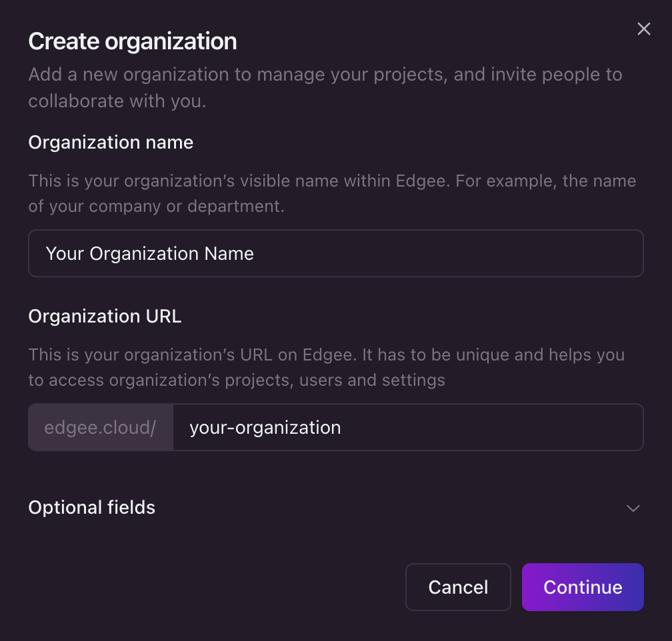The width and height of the screenshot is (672, 641).
Task: Close the Create organization dialog
Action: tap(643, 29)
